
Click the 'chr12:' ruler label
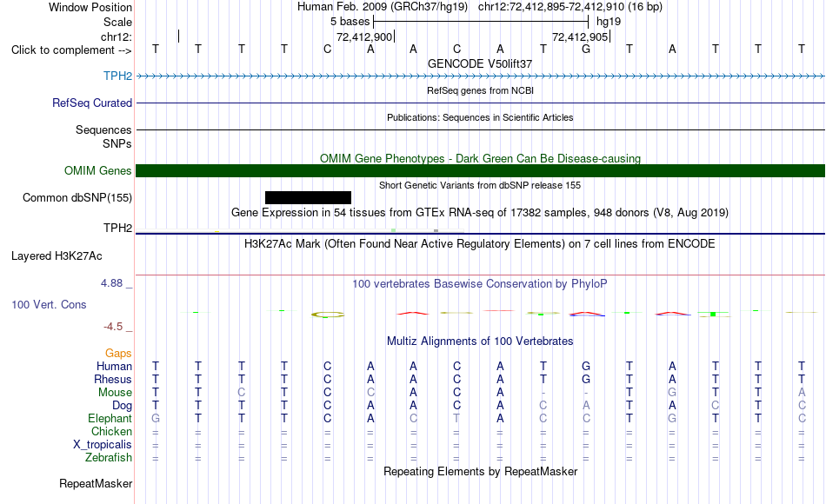(116, 36)
